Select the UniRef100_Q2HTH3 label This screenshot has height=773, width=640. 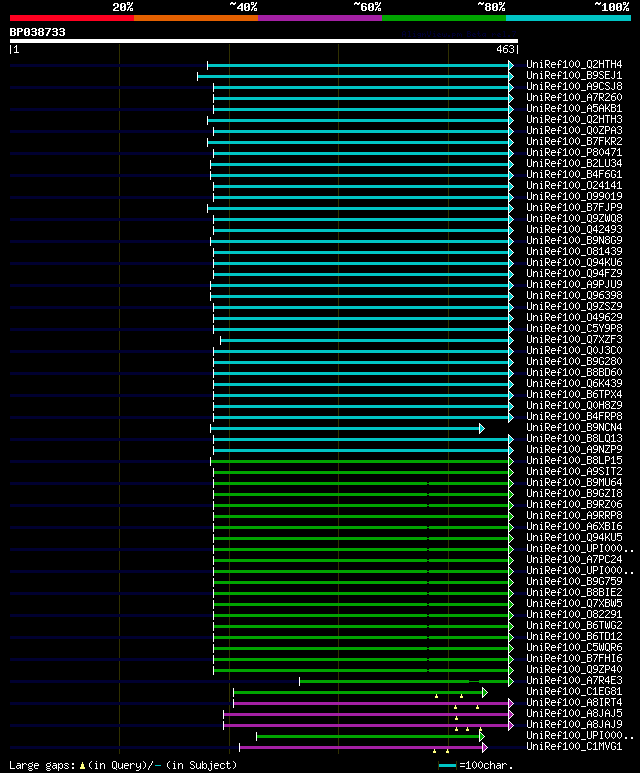point(574,119)
